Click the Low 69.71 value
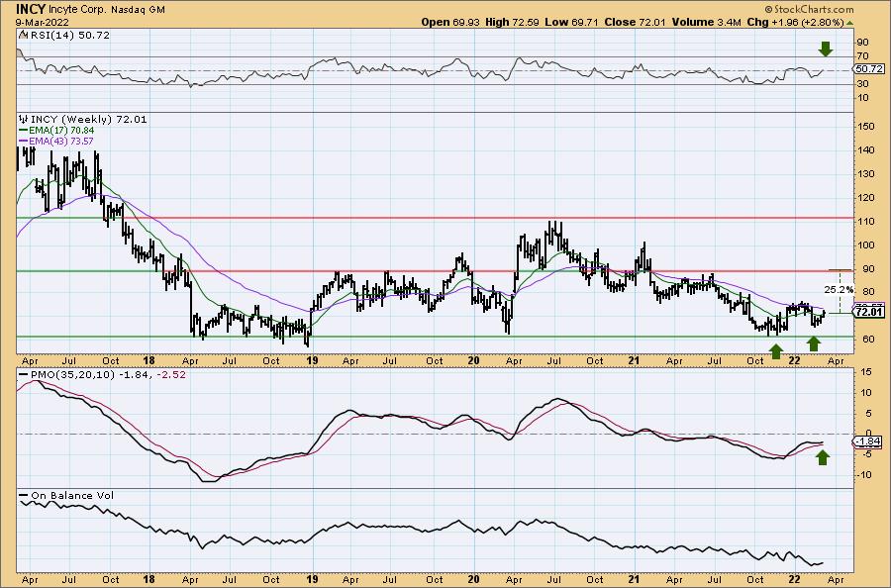 tap(571, 22)
